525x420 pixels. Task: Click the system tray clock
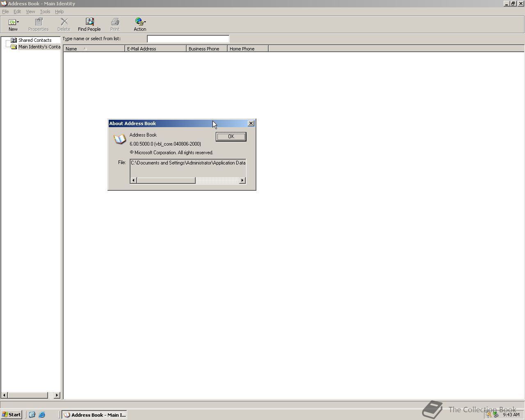click(511, 415)
